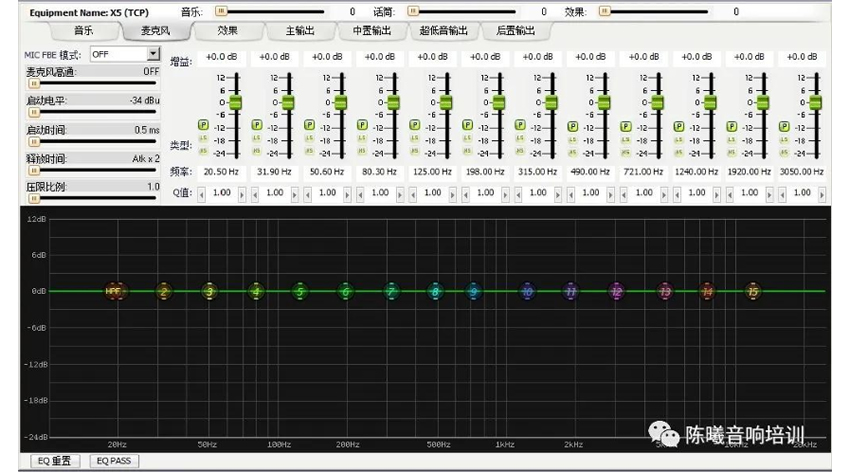Click the EQ PASS button
Screen dimensions: 850x472
point(113,461)
